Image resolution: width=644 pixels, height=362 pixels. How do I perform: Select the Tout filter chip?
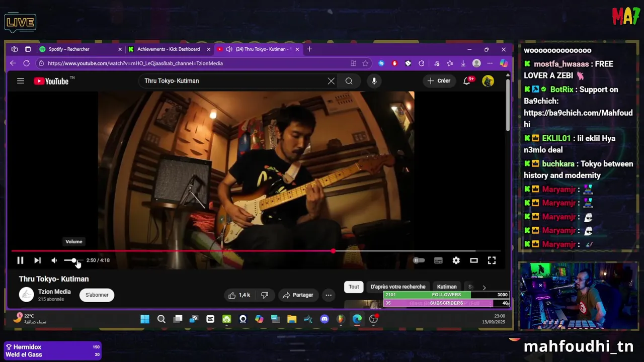(354, 287)
